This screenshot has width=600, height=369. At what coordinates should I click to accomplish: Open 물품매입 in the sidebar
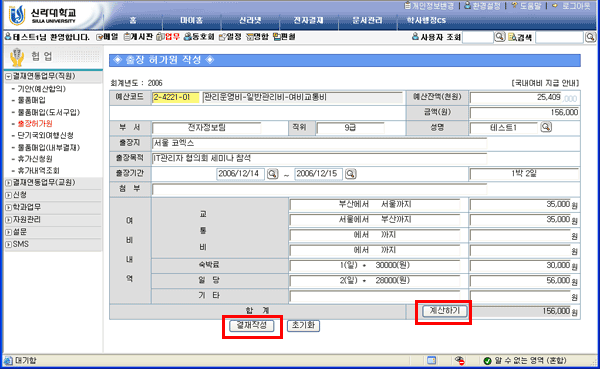(x=31, y=100)
